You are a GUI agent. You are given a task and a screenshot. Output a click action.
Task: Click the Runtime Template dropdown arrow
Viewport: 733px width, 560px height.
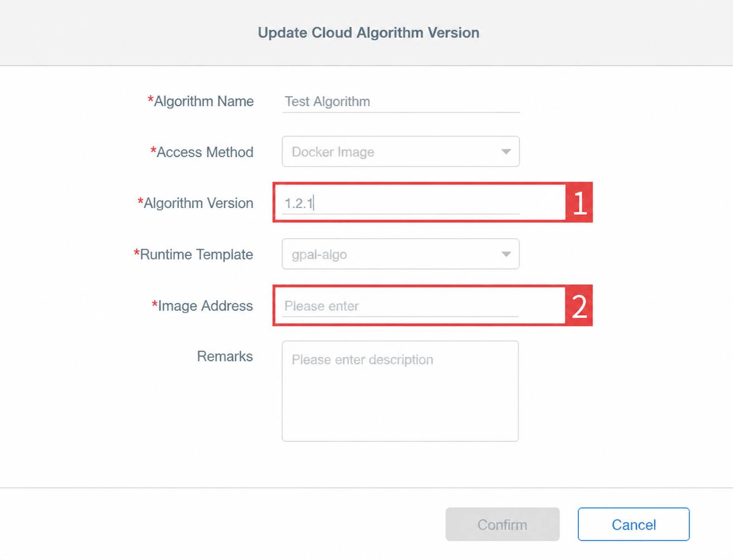[506, 254]
